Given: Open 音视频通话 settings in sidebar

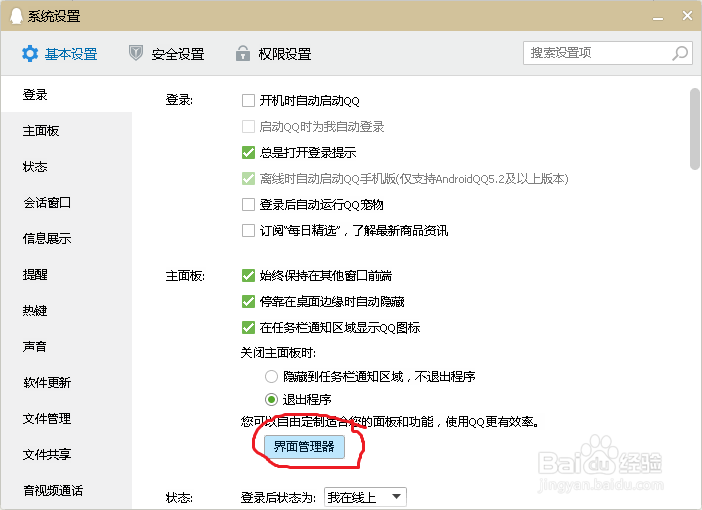Looking at the screenshot, I should tap(67, 491).
